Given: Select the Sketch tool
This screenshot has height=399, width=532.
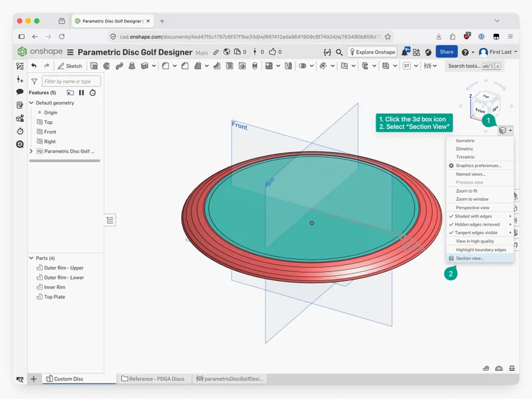Looking at the screenshot, I should 70,66.
